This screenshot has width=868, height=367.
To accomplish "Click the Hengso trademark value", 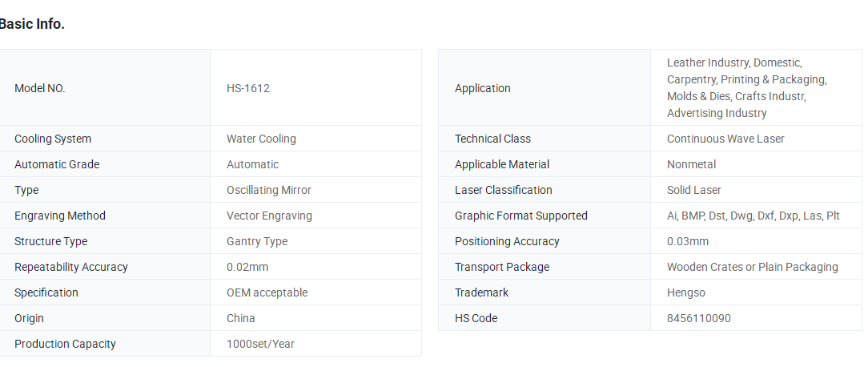I will point(686,292).
